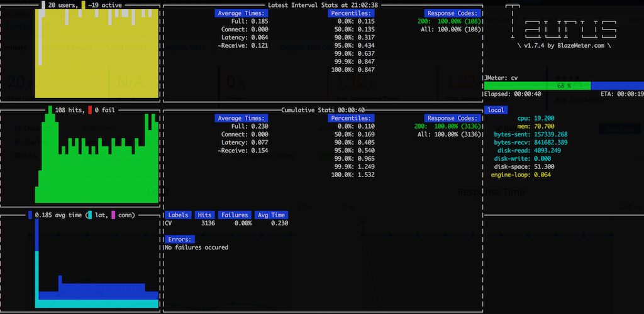This screenshot has width=644, height=314.
Task: Select 'Response Codes:' header in Cumulative panel
Action: point(453,118)
